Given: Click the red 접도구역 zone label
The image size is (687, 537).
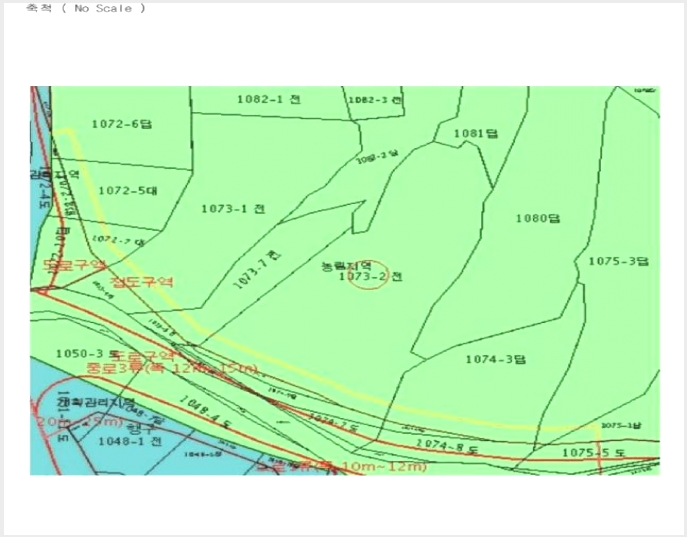Looking at the screenshot, I should [x=142, y=281].
